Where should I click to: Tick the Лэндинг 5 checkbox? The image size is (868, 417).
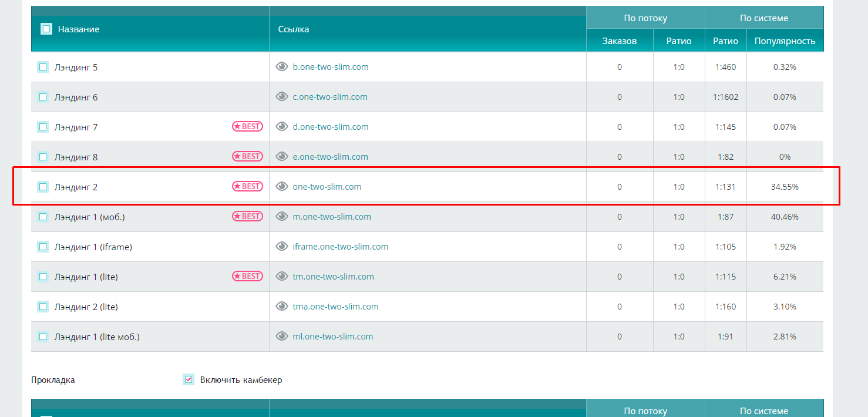pyautogui.click(x=43, y=67)
